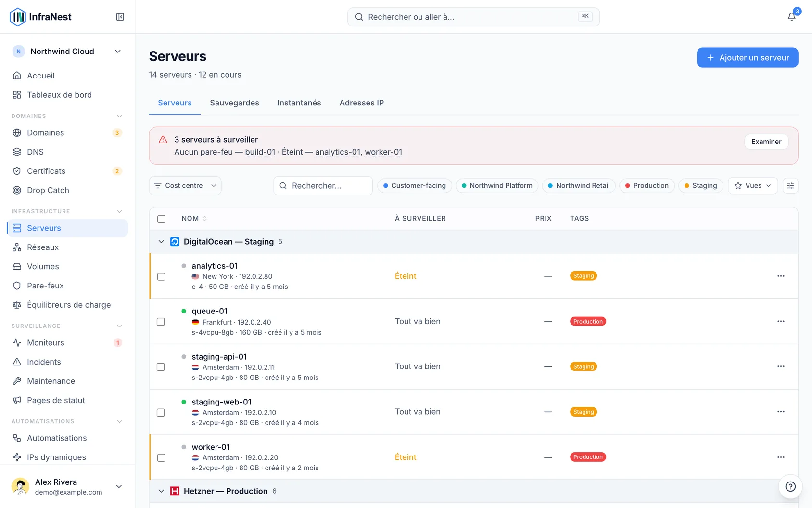Click the global search field
This screenshot has width=812, height=508.
click(x=473, y=17)
